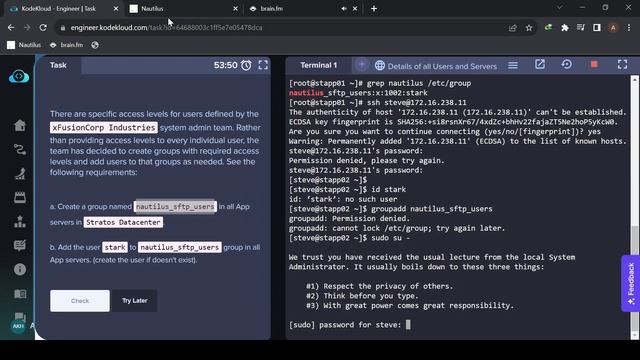Bookmark this page with the star

point(529,28)
